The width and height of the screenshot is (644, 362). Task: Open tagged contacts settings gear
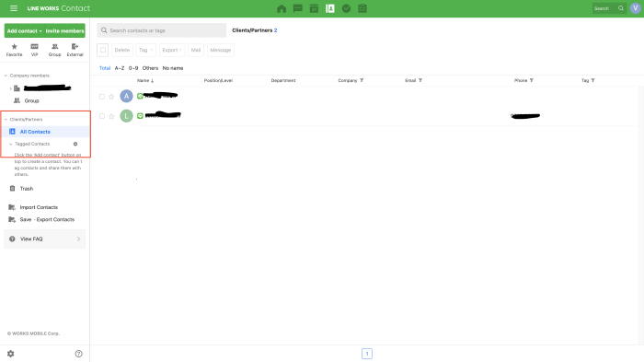pyautogui.click(x=75, y=144)
